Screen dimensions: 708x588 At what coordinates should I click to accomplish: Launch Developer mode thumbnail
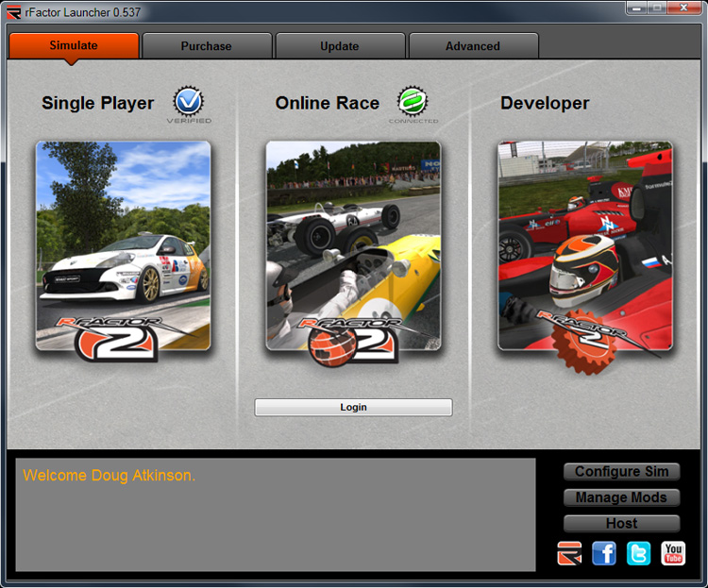pyautogui.click(x=585, y=247)
